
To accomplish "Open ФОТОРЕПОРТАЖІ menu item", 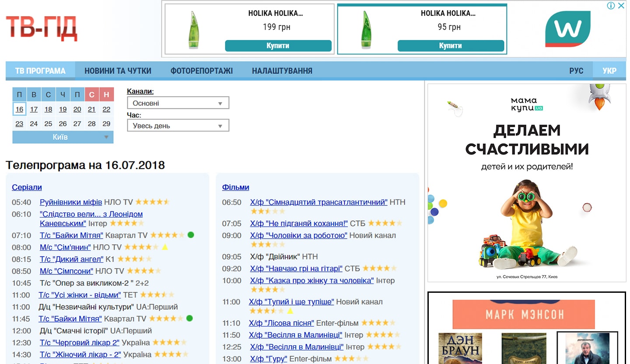I will pos(202,71).
